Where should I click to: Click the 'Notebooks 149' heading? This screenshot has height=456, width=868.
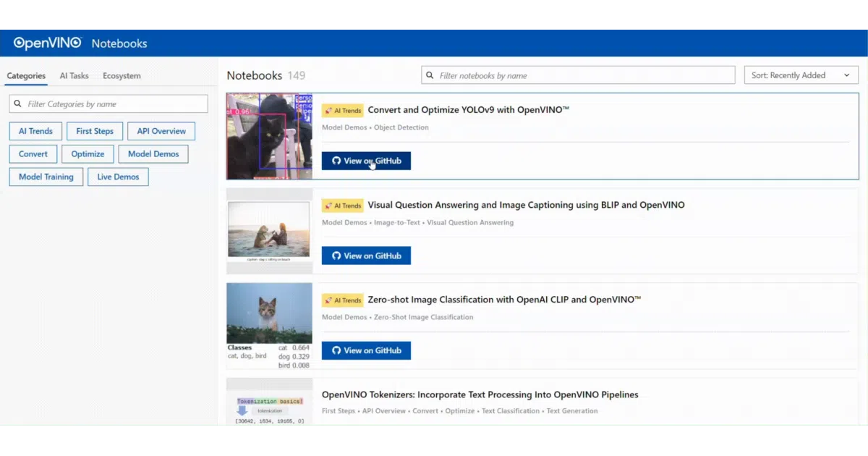tap(266, 75)
